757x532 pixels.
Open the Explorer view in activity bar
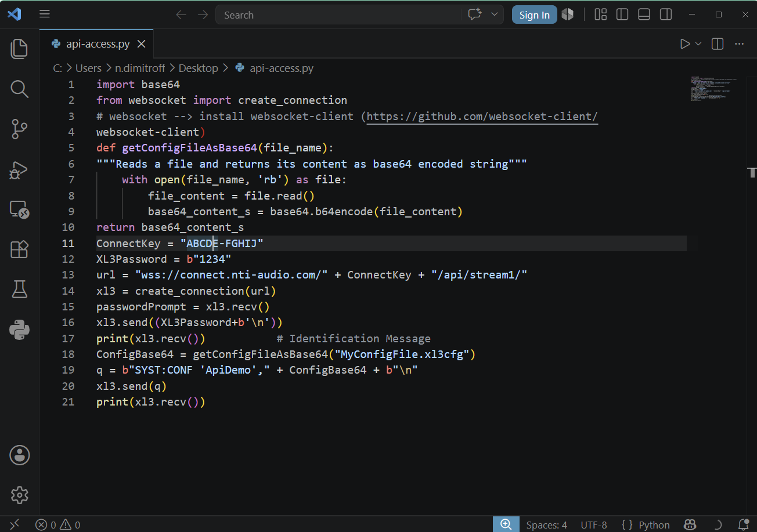pyautogui.click(x=19, y=49)
